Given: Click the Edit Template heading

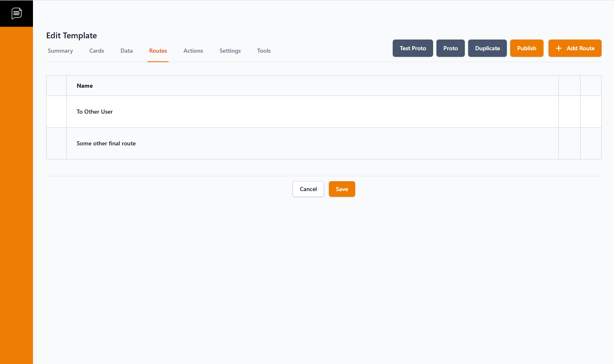Looking at the screenshot, I should pos(71,35).
